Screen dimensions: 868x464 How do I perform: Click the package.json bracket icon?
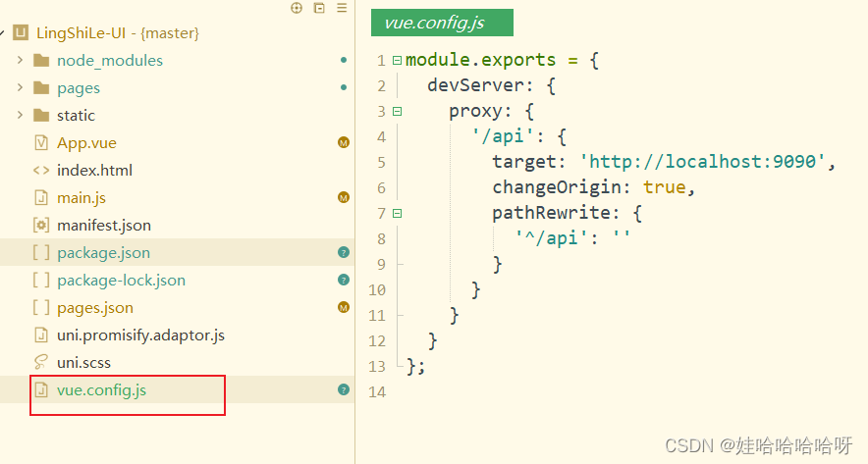(x=41, y=253)
